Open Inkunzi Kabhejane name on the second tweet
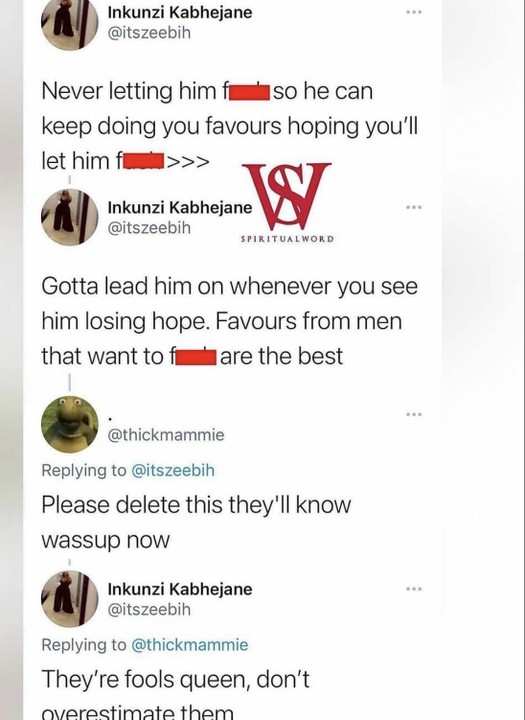The height and width of the screenshot is (720, 525). click(180, 208)
